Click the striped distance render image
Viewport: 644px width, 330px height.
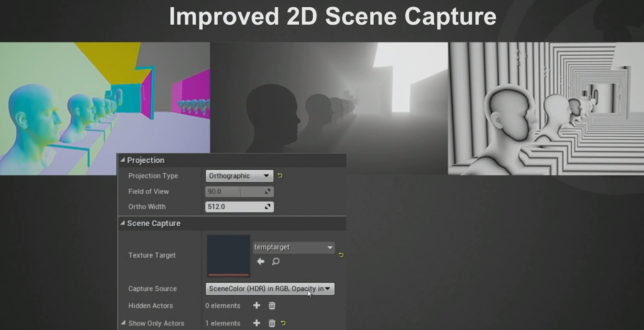coord(546,108)
